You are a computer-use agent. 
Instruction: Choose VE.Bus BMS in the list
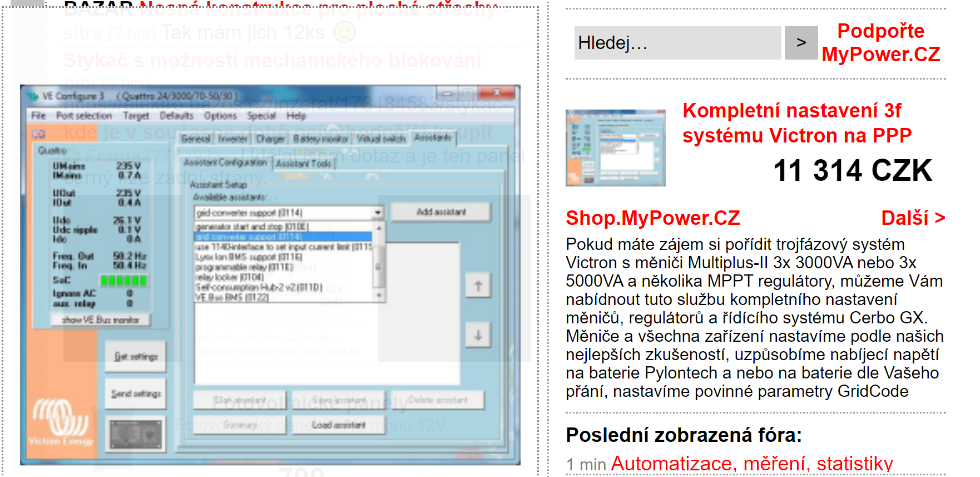point(284,297)
